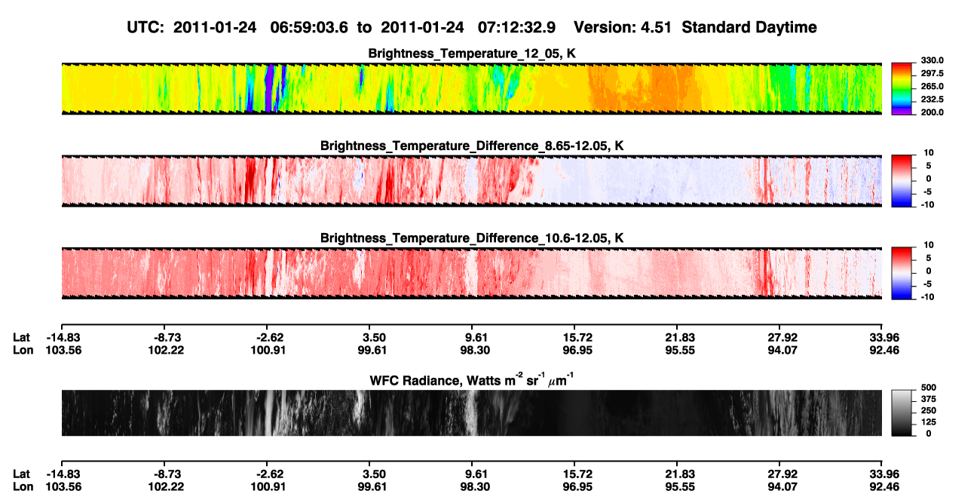Click longitude 96.95 below the 10.6-12.05 panel
Image resolution: width=980 pixels, height=503 pixels.
coord(577,350)
